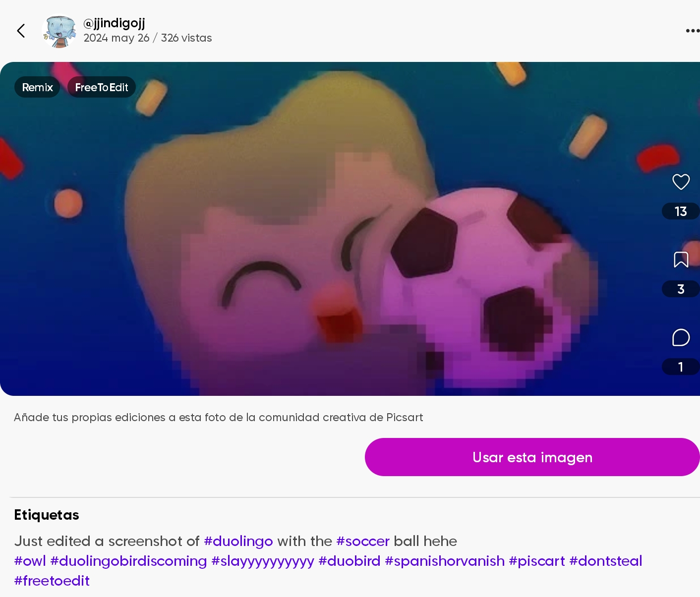Viewport: 700px width, 597px height.
Task: Follow the #duolingobirdiscoming hashtag link
Action: [x=128, y=561]
